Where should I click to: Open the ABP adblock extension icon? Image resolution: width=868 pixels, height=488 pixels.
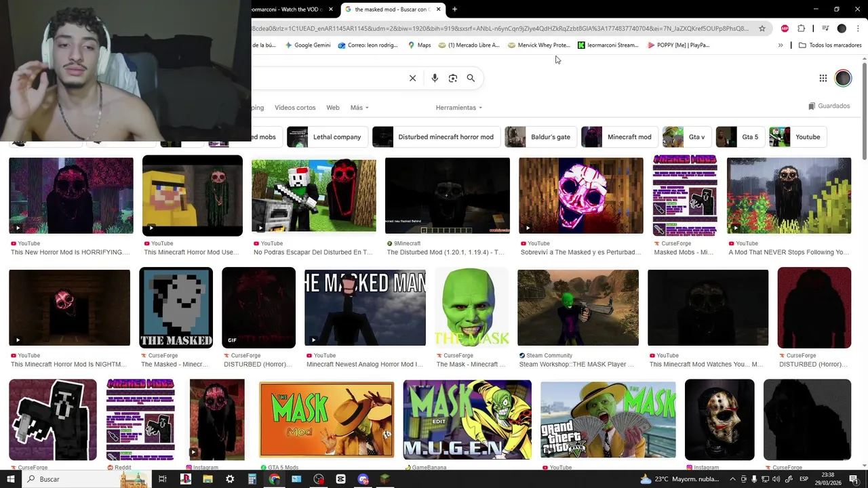coord(785,28)
